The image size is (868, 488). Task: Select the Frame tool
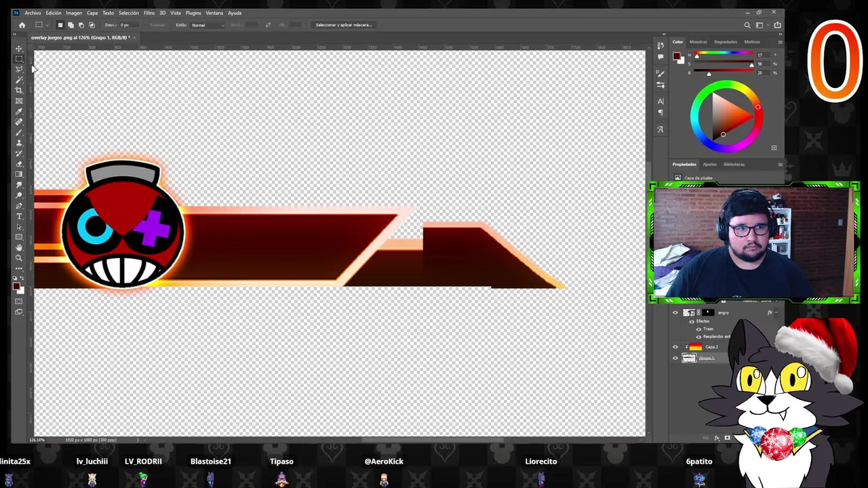click(19, 101)
